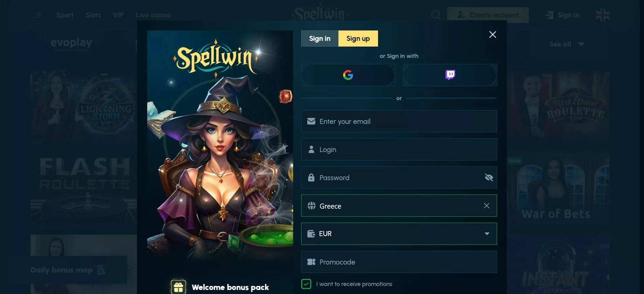Expand the See all dropdown arrow
Image resolution: width=644 pixels, height=294 pixels.
click(x=581, y=44)
